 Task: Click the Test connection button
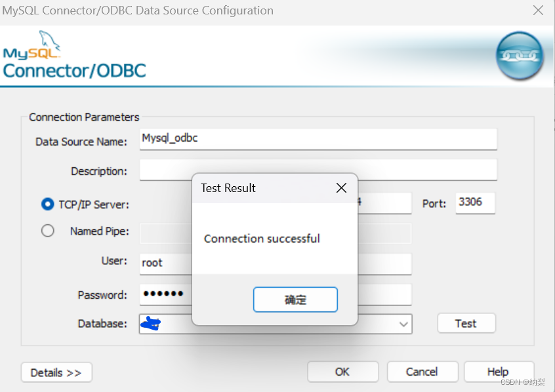click(466, 323)
